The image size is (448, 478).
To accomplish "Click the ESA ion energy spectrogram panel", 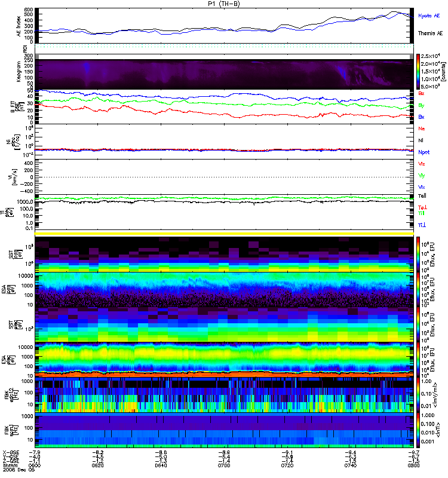I will coord(224,290).
